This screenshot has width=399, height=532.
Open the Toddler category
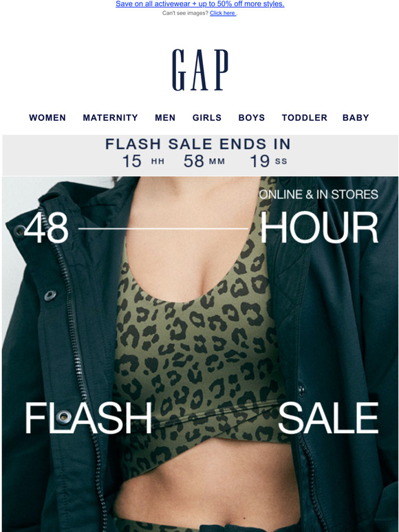(x=305, y=118)
